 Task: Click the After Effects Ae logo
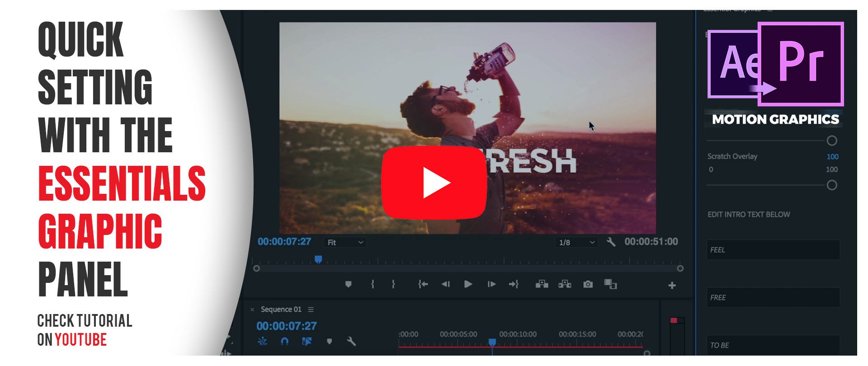click(x=733, y=63)
